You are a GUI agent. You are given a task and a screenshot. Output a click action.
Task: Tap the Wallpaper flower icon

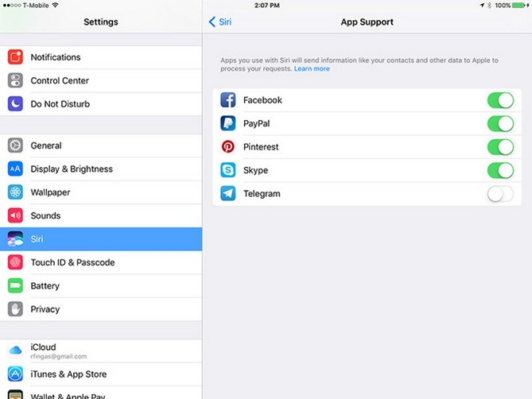[15, 192]
